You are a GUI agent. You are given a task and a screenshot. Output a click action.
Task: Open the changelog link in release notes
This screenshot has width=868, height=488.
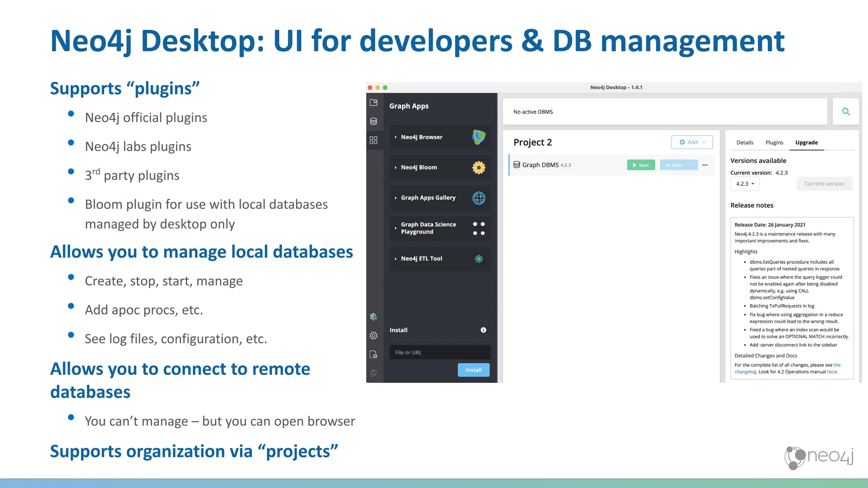pos(746,372)
